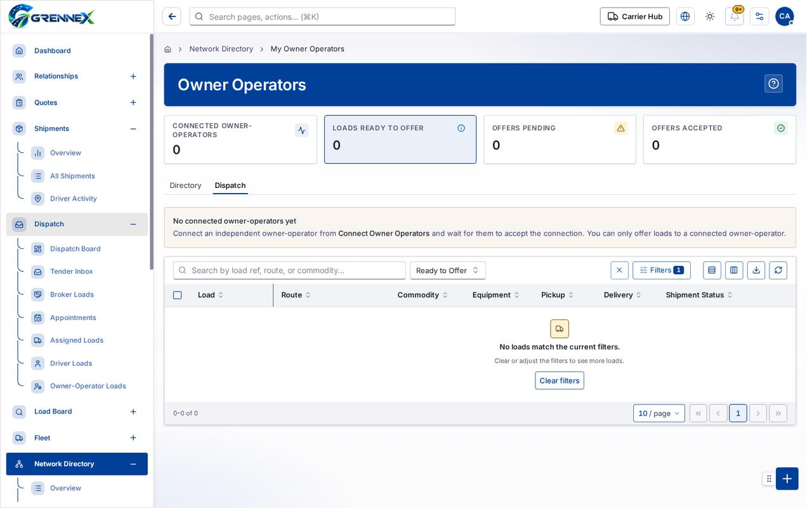Toggle table density view icon
812x508 pixels.
[712, 271]
